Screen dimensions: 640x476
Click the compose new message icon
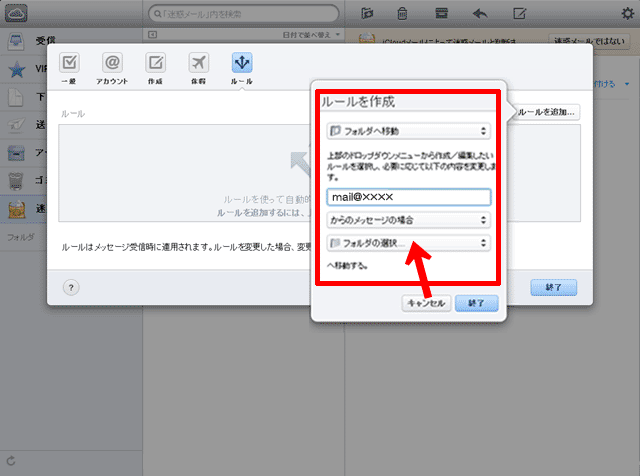(520, 13)
